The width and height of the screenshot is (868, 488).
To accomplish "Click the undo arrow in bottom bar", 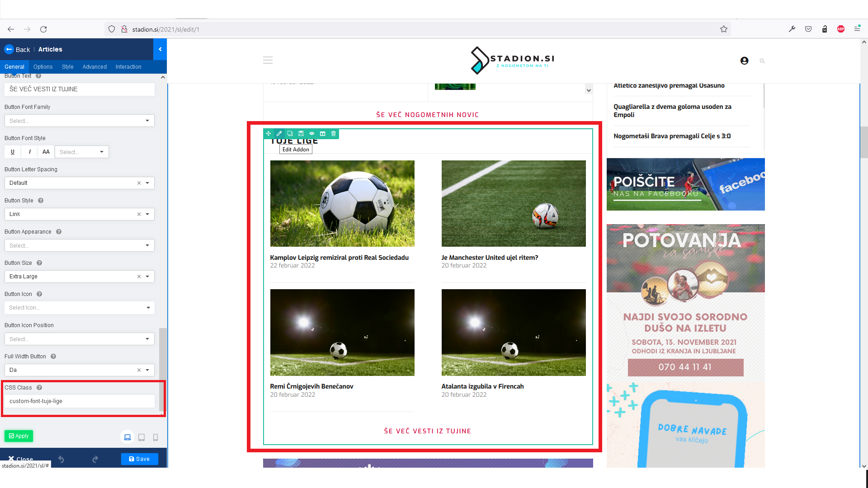I will (61, 459).
